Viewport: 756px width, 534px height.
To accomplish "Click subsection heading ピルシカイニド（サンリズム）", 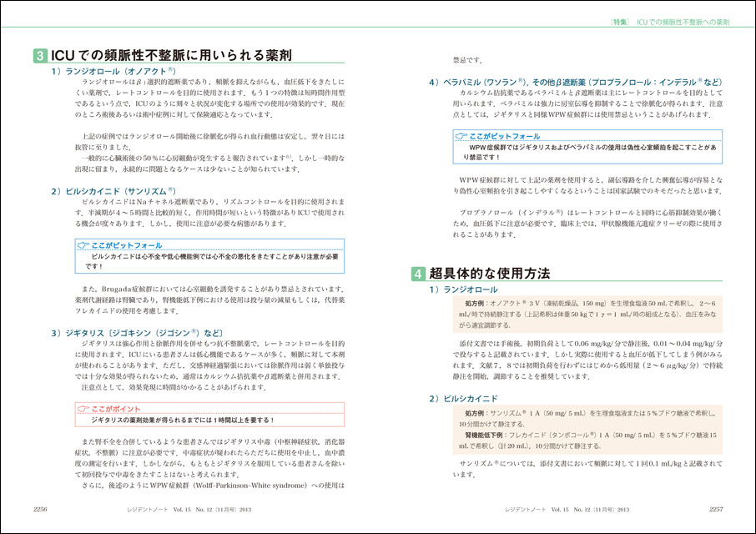I will pos(115,191).
